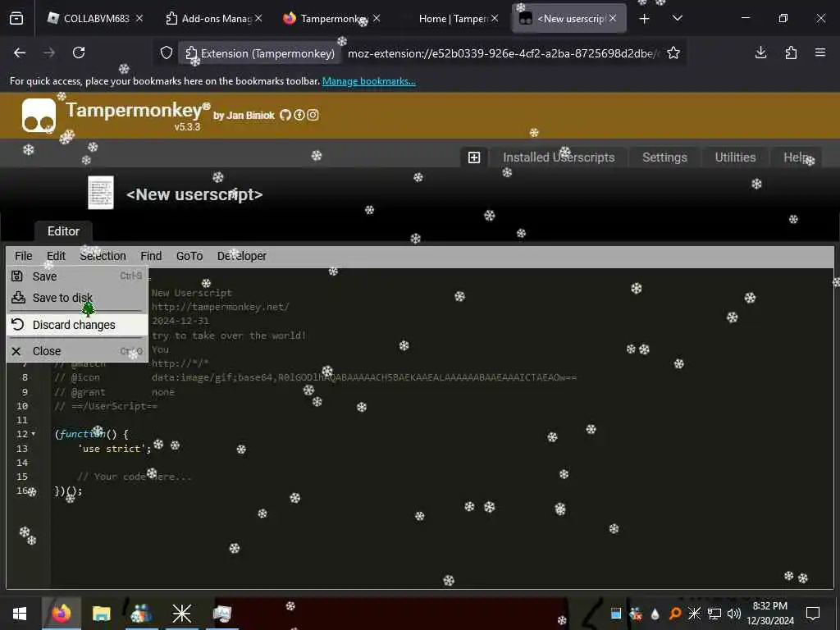Click the Tampermonkey logo in header
The width and height of the screenshot is (840, 630).
click(x=39, y=115)
